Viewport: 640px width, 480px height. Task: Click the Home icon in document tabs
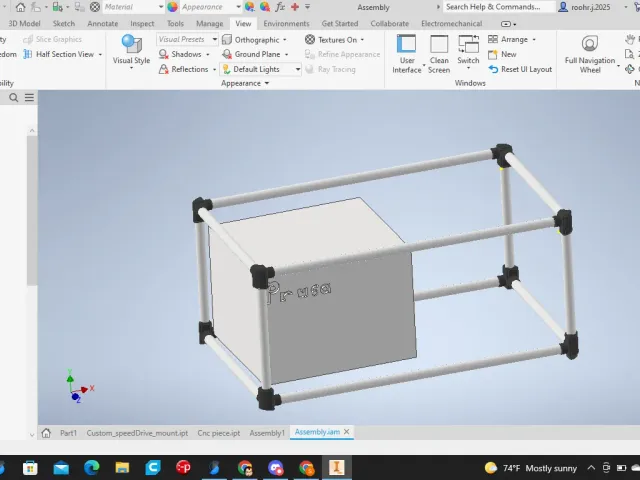click(x=46, y=433)
